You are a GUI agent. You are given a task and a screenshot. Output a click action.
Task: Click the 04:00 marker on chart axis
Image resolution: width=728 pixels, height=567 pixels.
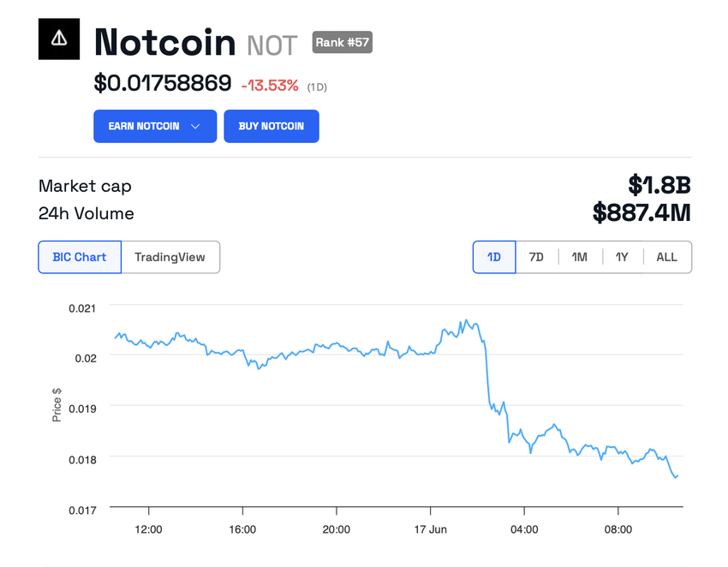[524, 529]
